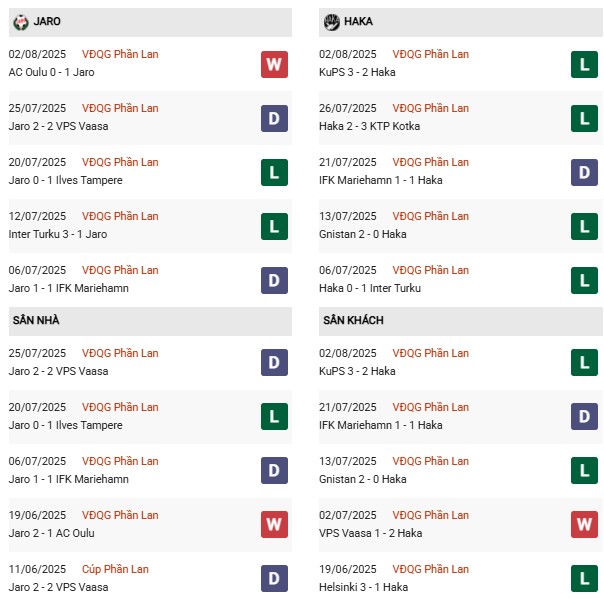The image size is (604, 599).
Task: Open VĐQG Phần Lan link above Haka 0 - 1 Inter Turku
Action: click(430, 270)
